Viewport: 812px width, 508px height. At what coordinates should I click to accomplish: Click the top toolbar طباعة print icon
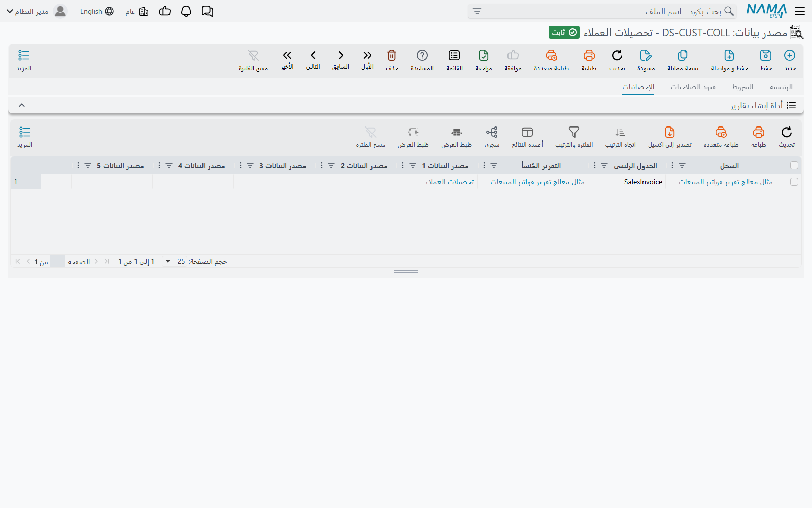[589, 55]
